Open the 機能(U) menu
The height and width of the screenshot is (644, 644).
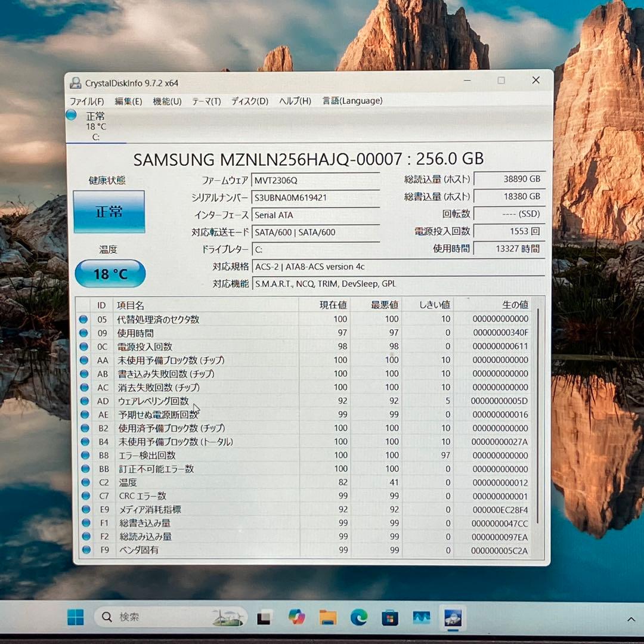tap(167, 101)
